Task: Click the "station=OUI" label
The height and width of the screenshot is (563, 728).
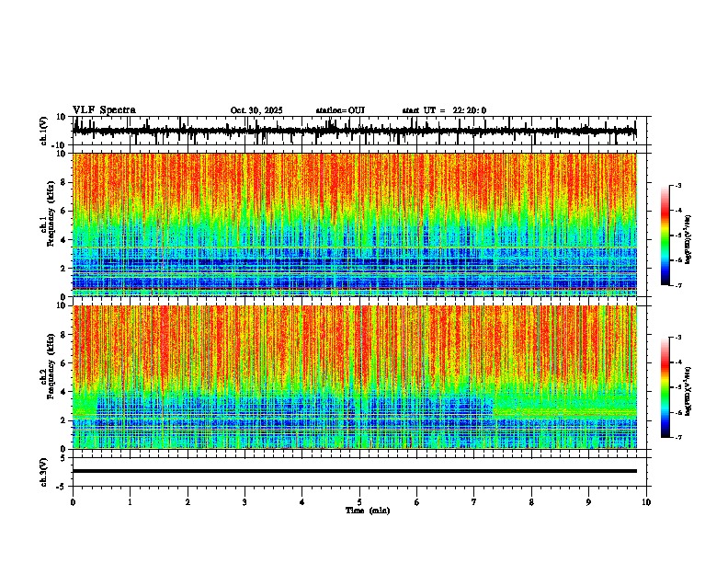Action: [x=340, y=110]
